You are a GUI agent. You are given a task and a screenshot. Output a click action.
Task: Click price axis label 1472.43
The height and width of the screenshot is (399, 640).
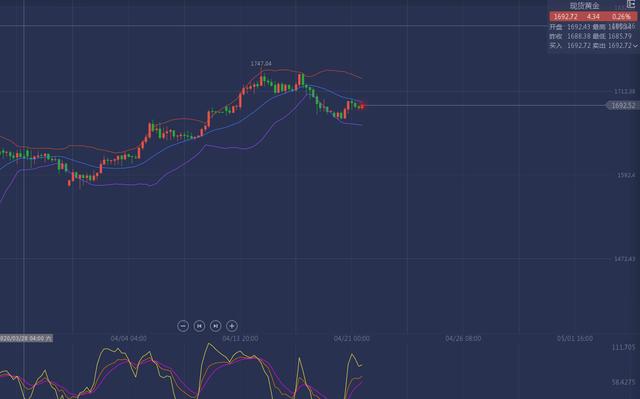click(x=624, y=259)
